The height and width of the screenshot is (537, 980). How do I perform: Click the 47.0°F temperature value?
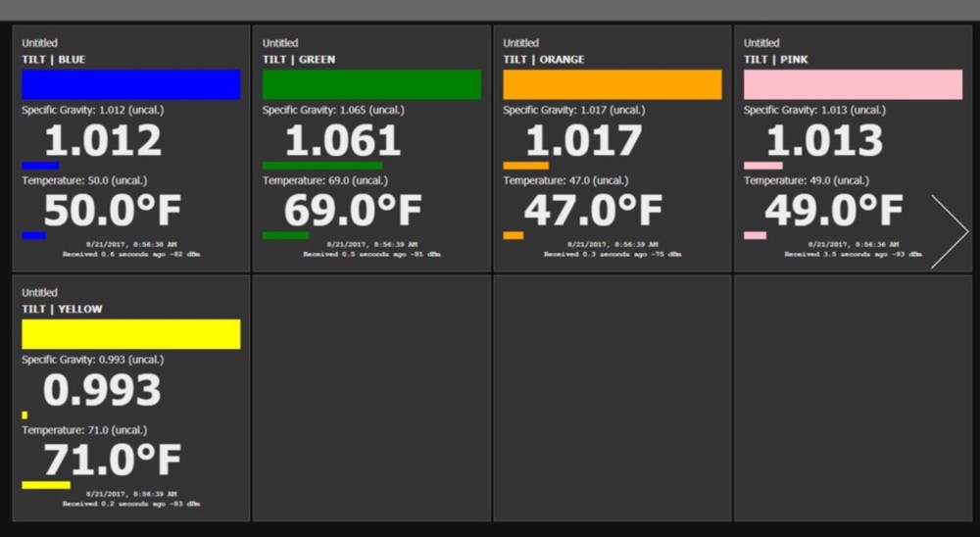593,211
